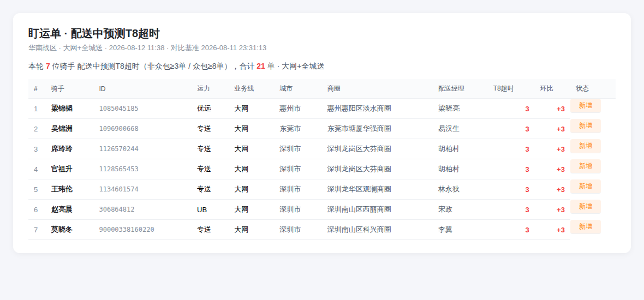This screenshot has height=300, width=644.
Task: Click rider name 官祖升
Action: click(x=62, y=169)
